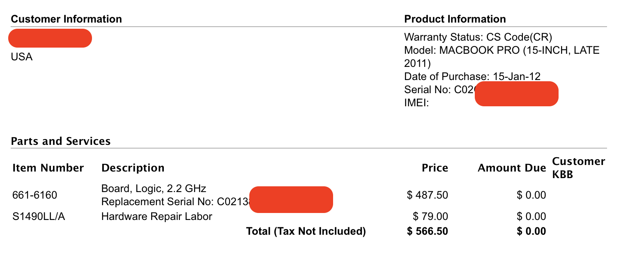The height and width of the screenshot is (261, 644).
Task: Select item number 661-6160
Action: pyautogui.click(x=35, y=195)
